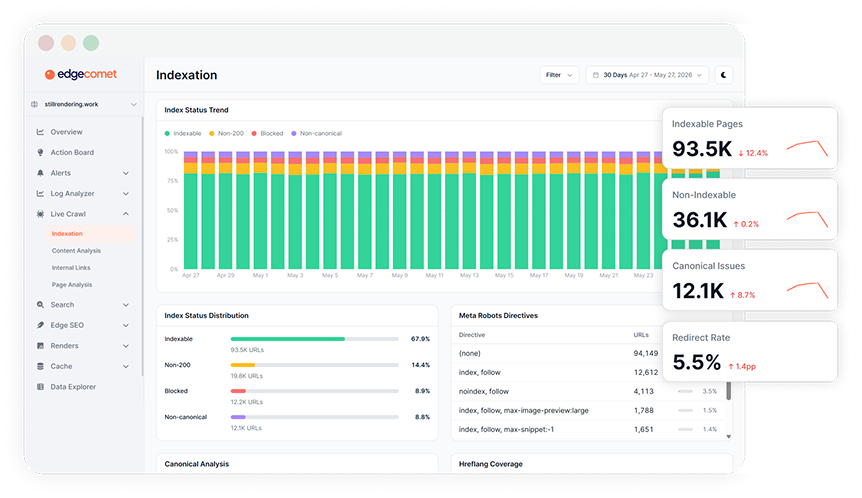Click the Canonical Issues sparkline
The image size is (862, 498).
(x=807, y=290)
